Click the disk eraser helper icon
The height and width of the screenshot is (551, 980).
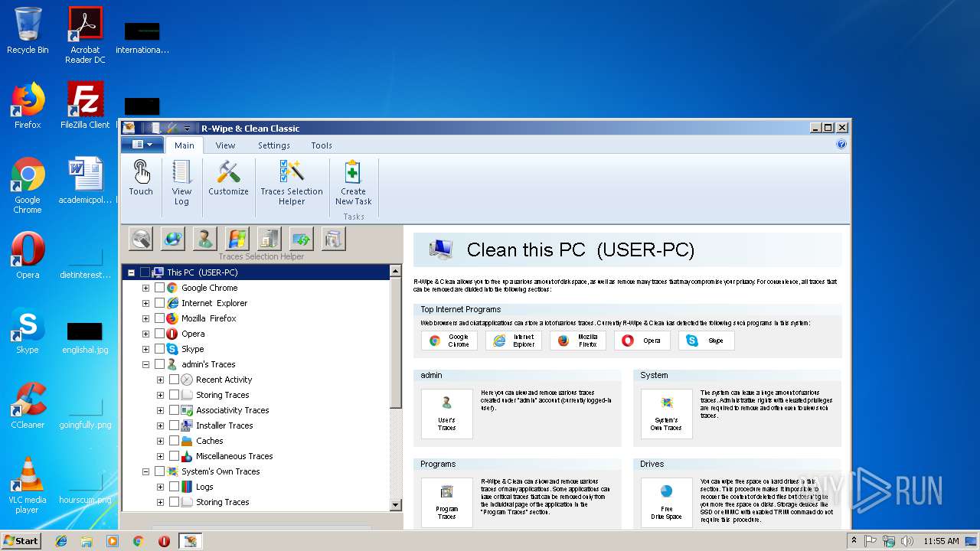click(141, 239)
